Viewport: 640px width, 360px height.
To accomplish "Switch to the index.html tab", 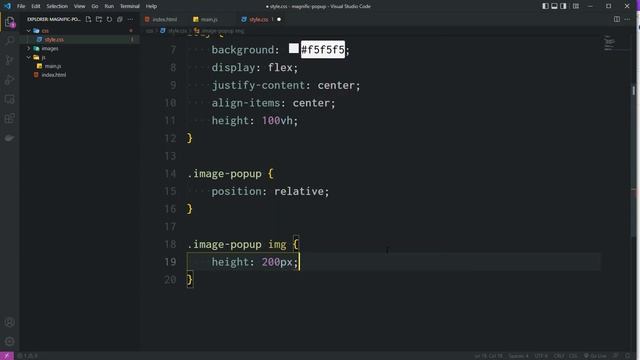I will (x=164, y=19).
